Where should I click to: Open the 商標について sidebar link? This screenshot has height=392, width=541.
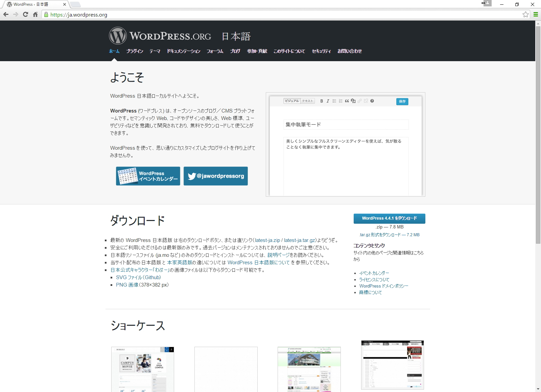pos(370,292)
